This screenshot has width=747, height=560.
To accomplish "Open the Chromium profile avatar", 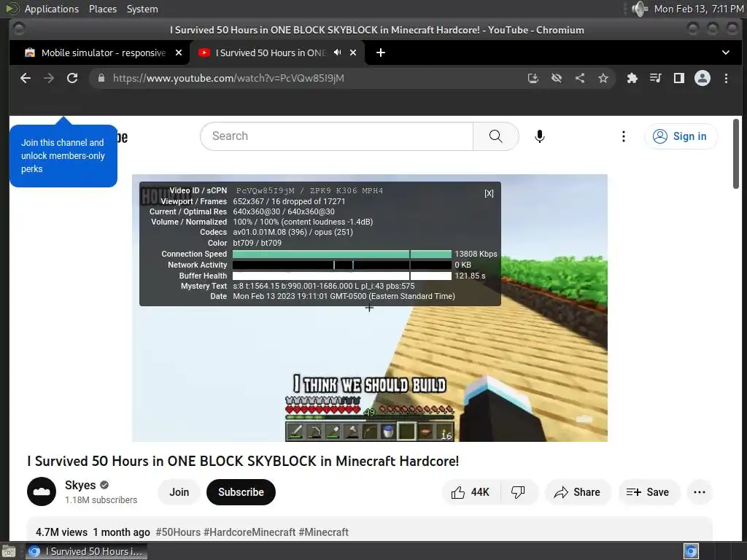I will pyautogui.click(x=703, y=78).
